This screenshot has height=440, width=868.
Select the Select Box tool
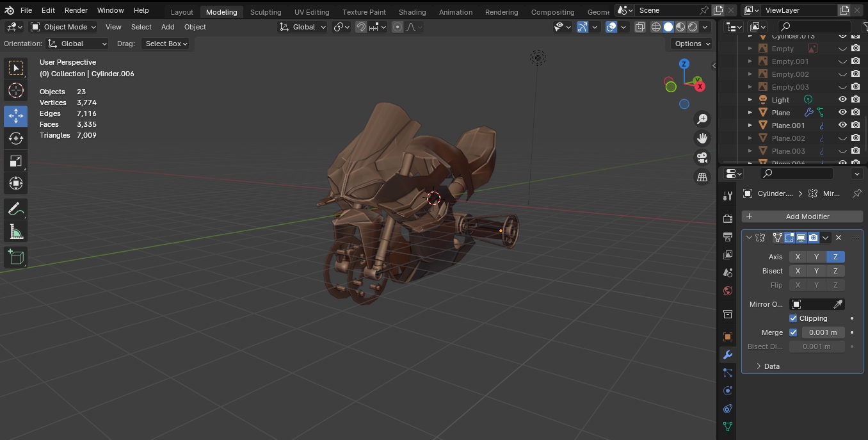point(16,68)
